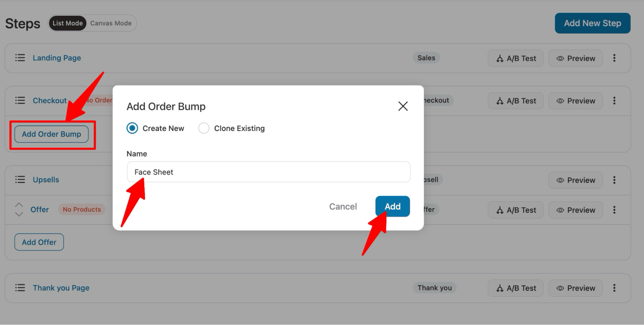Screen dimensions: 644x325
Task: Click the Name field containing Face Sheet
Action: (x=268, y=172)
